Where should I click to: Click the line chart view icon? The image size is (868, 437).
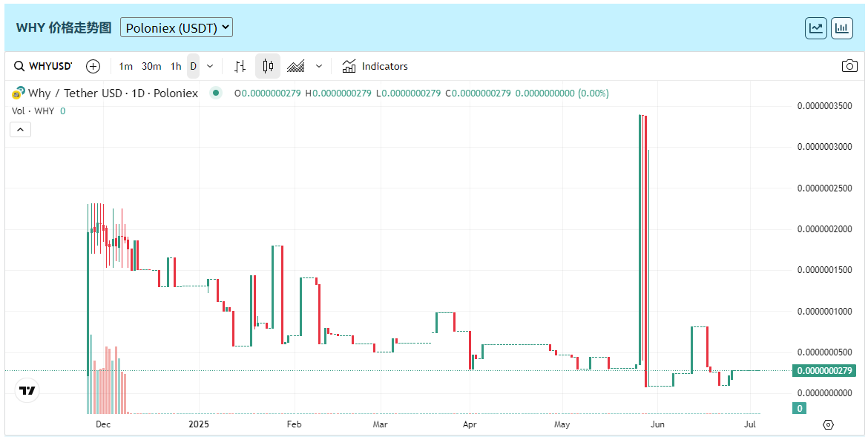[816, 28]
